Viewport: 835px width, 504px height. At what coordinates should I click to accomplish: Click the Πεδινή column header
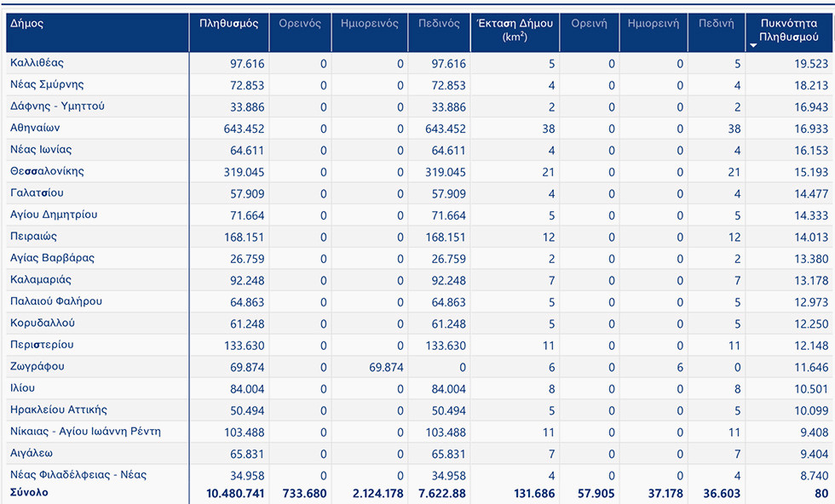click(716, 24)
